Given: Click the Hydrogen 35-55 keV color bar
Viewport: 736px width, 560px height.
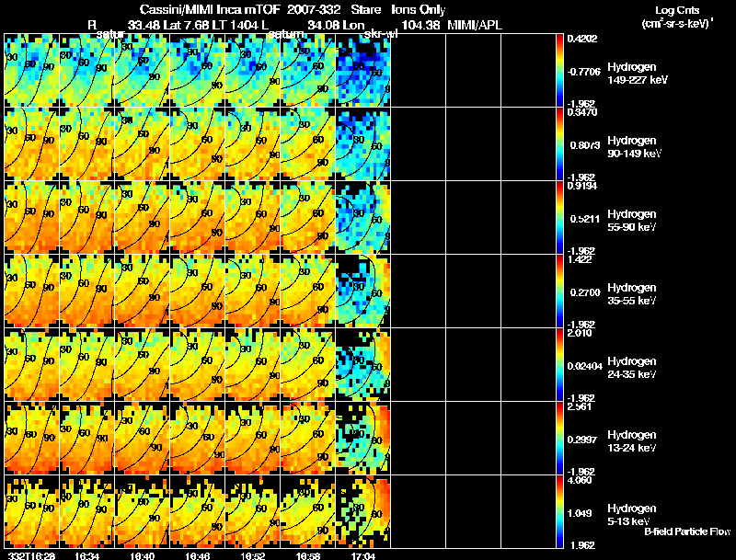Looking at the screenshot, I should (x=559, y=291).
